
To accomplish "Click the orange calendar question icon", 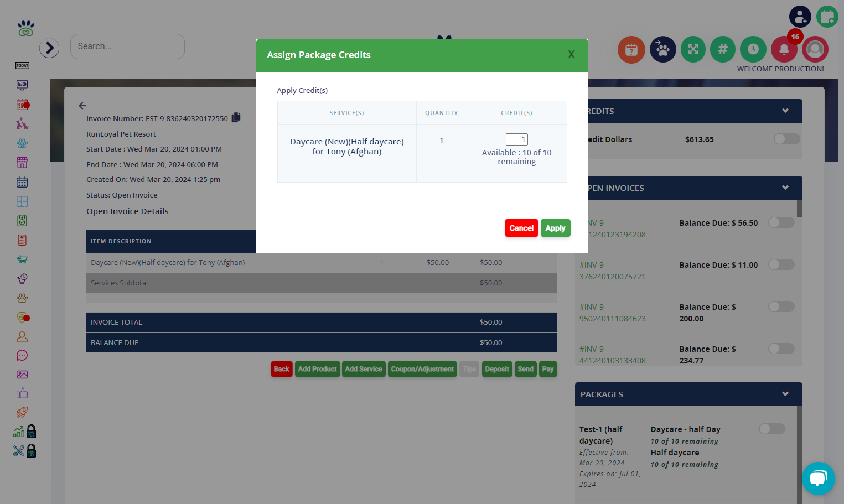I will [631, 50].
